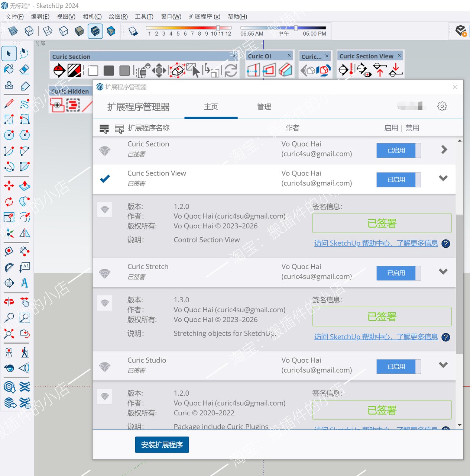470x476 pixels.
Task: Choose the Polygon tool
Action: pos(25,135)
